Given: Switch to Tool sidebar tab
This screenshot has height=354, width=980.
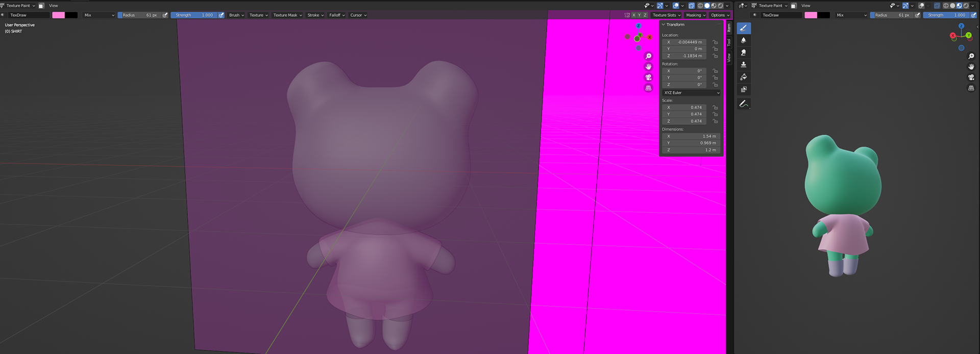Looking at the screenshot, I should (729, 42).
